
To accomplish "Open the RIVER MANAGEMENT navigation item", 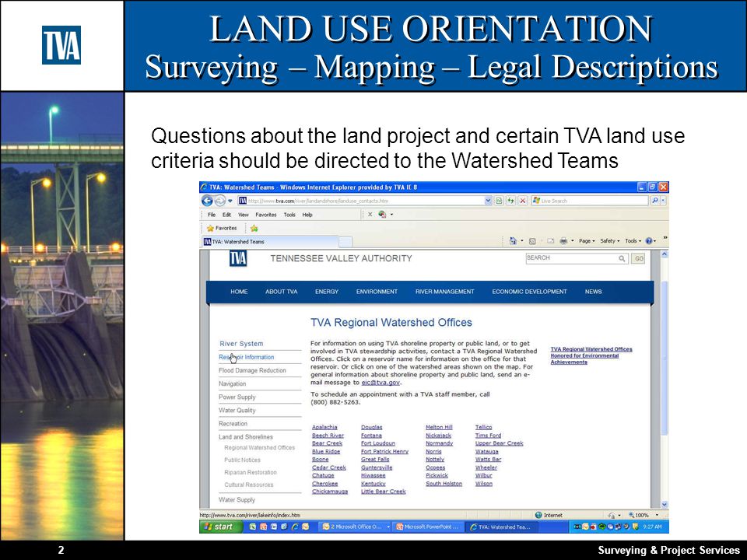I will (x=444, y=292).
